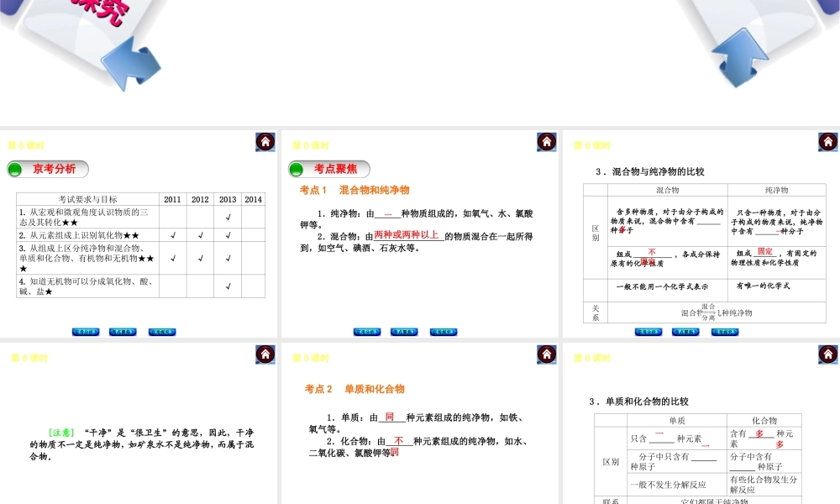Click the 纯净物 column header

(x=777, y=190)
